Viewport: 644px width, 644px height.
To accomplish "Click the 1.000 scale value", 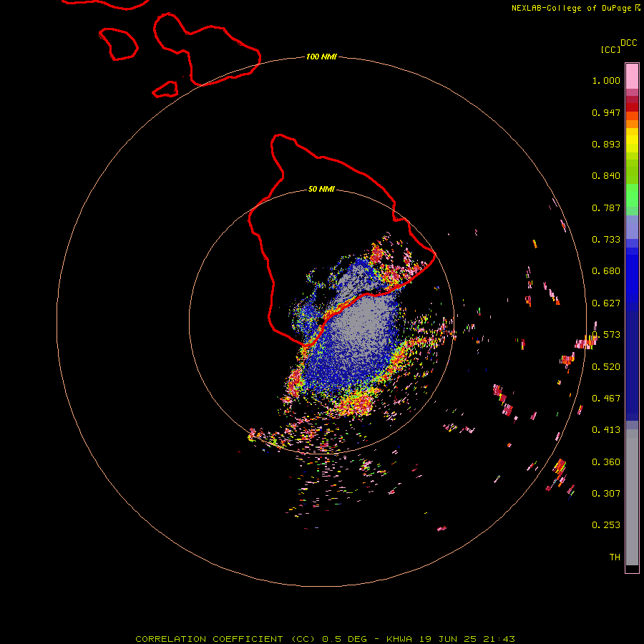I will tap(606, 80).
